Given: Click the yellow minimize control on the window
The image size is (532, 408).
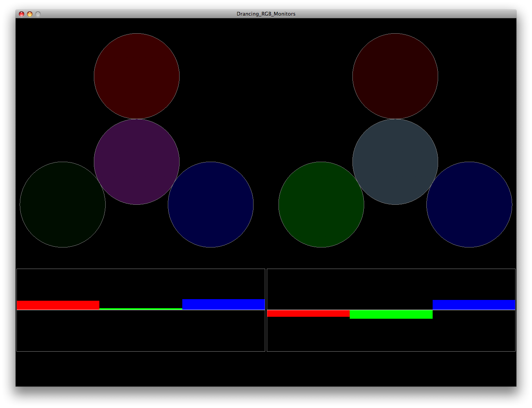Looking at the screenshot, I should click(29, 13).
